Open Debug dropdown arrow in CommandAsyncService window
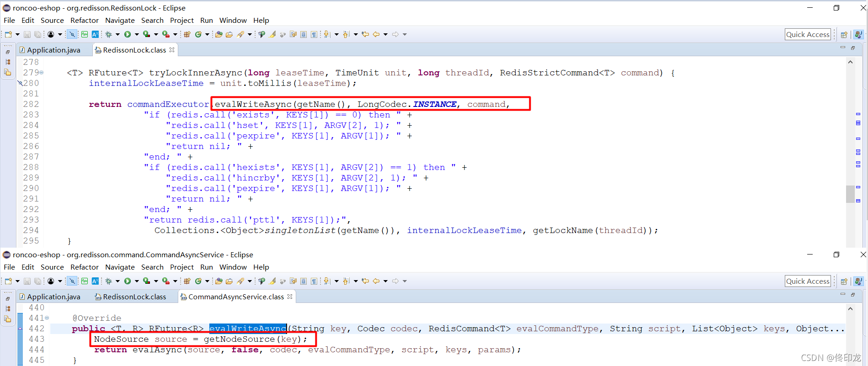 117,281
